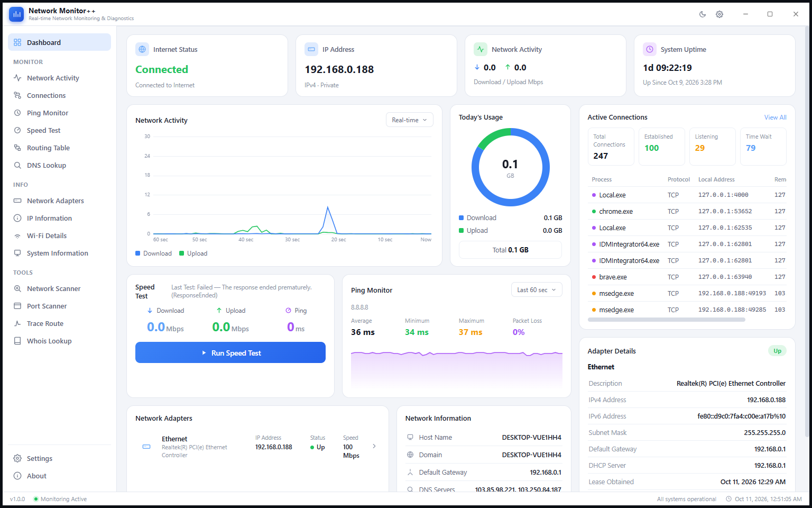The image size is (812, 508).
Task: Click the Internet Status globe icon
Action: 142,49
